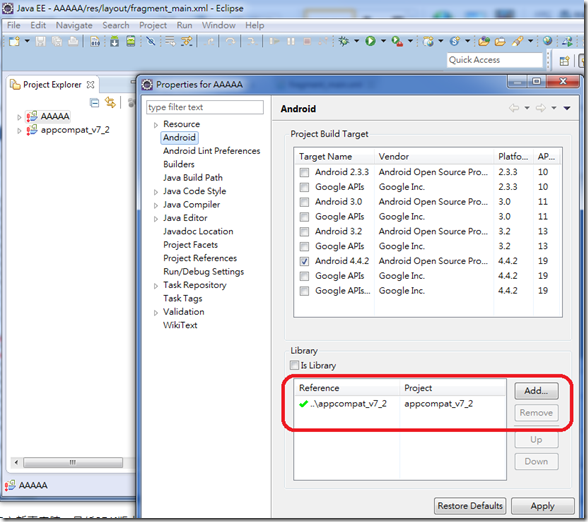
Task: Click the Print toolbar icon
Action: click(74, 41)
